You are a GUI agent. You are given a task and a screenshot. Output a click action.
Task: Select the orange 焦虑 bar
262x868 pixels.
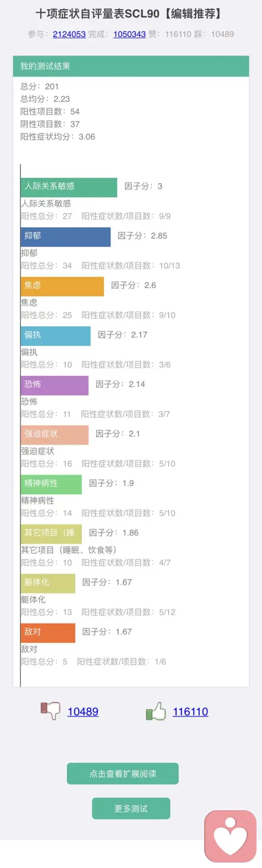pos(62,286)
